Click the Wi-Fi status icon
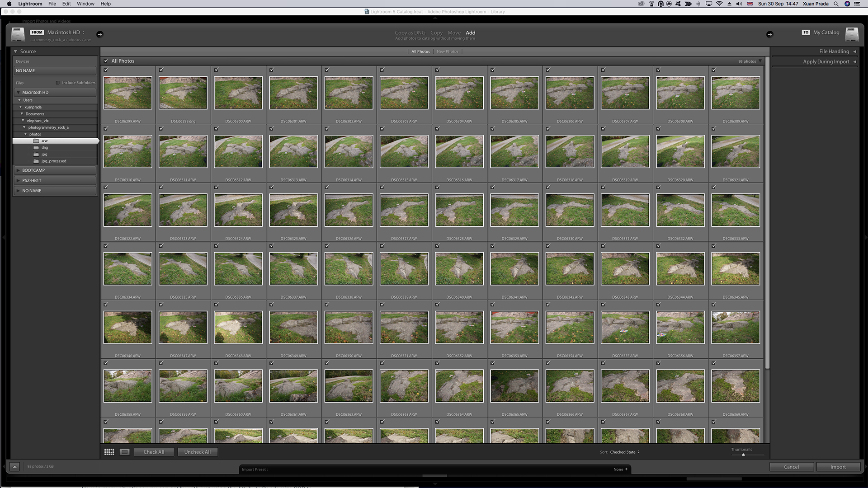Viewport: 868px width, 488px height. (719, 4)
